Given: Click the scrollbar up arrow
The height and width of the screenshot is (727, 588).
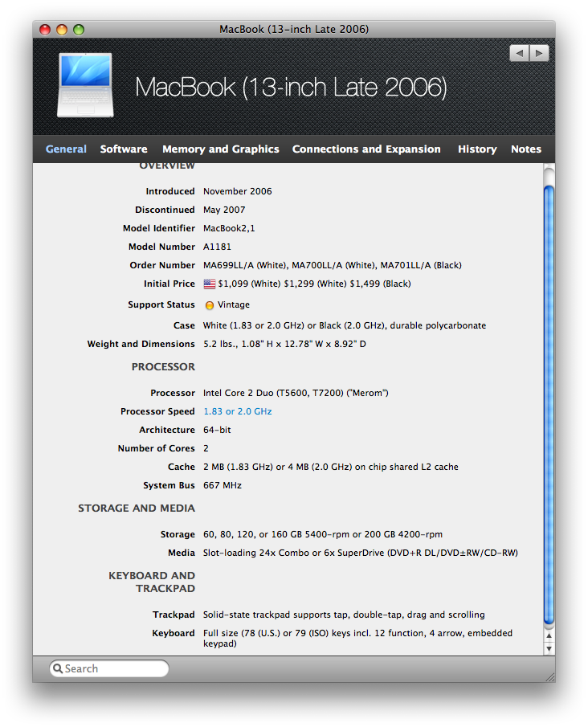Looking at the screenshot, I should pyautogui.click(x=549, y=635).
